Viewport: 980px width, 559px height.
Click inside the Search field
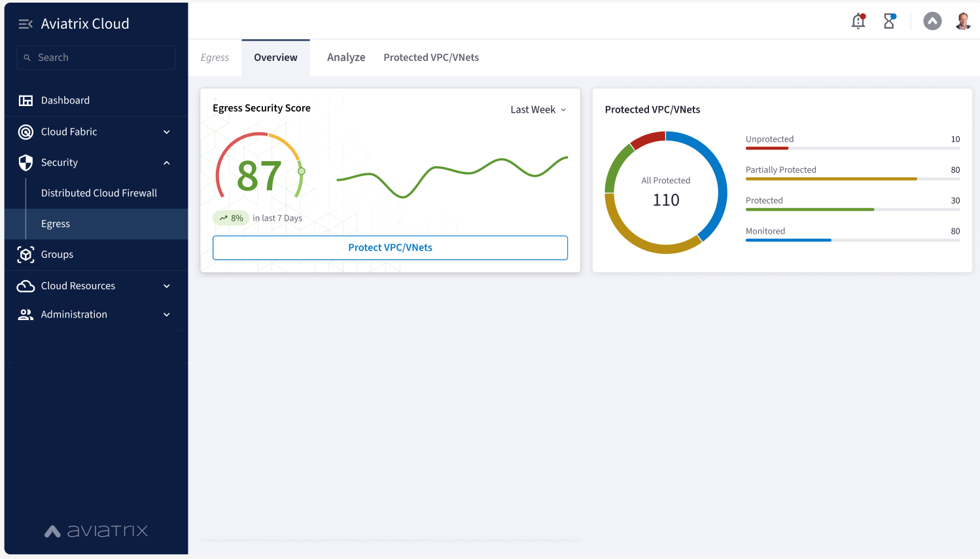96,58
